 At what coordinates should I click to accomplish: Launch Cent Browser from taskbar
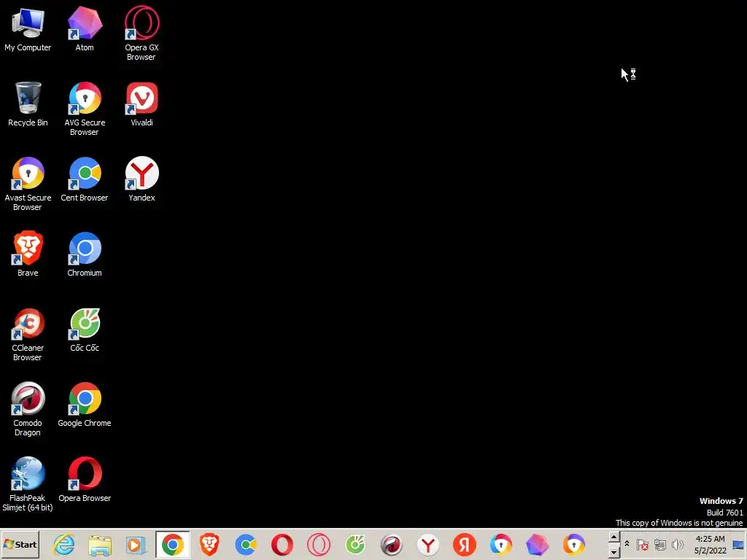246,545
